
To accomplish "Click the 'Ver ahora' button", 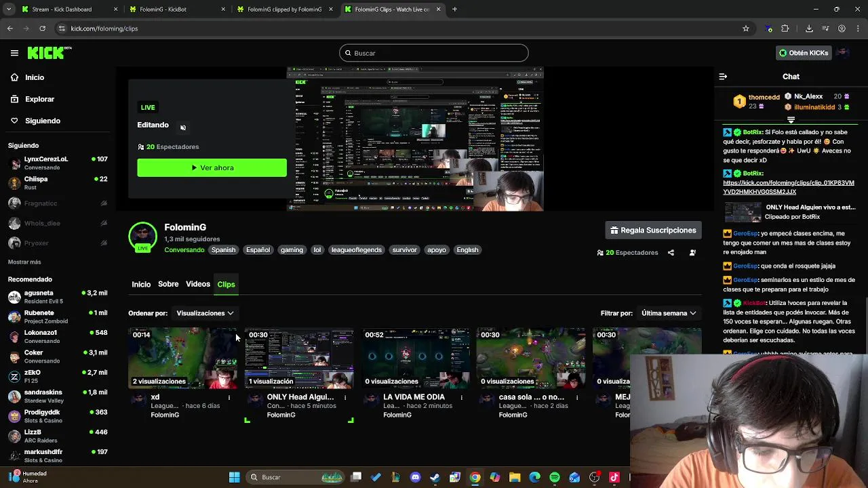I will (212, 167).
